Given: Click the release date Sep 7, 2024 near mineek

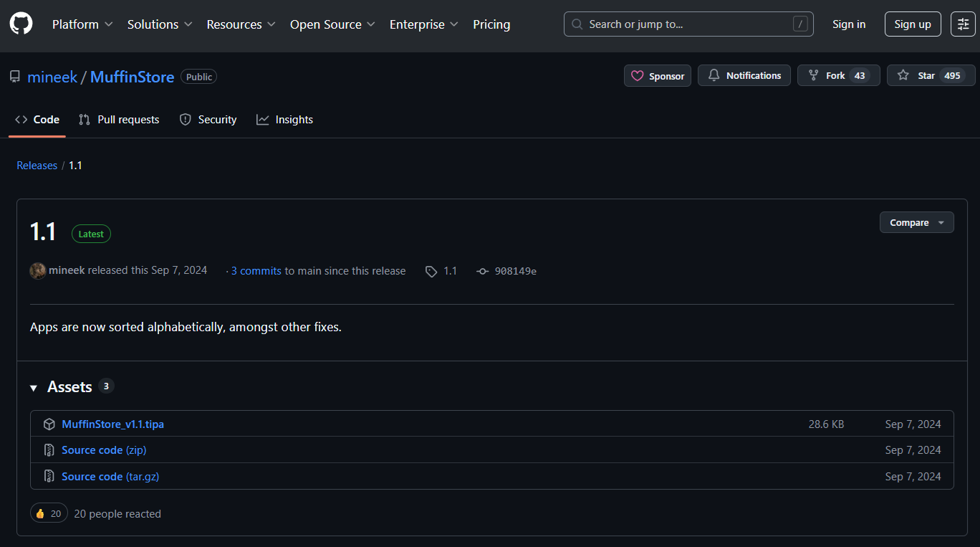Looking at the screenshot, I should tap(179, 270).
